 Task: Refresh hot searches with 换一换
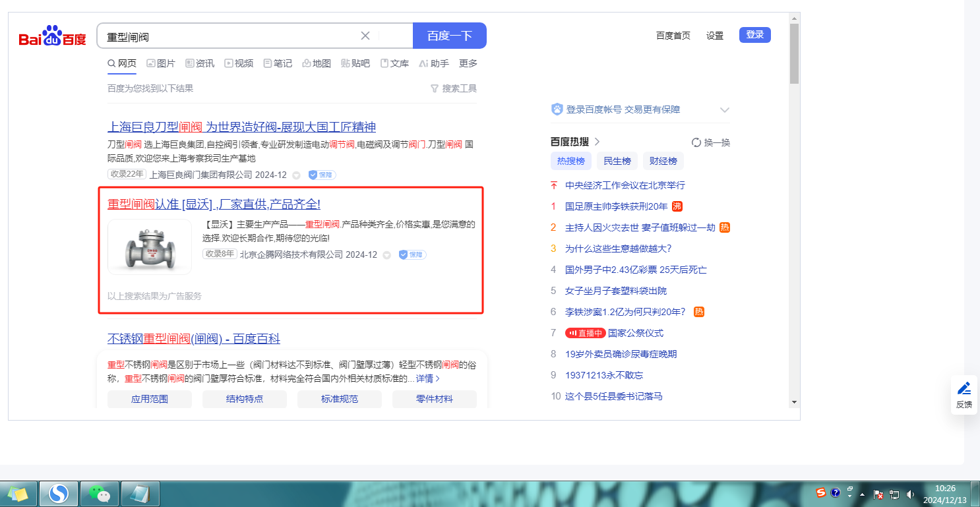tap(710, 142)
